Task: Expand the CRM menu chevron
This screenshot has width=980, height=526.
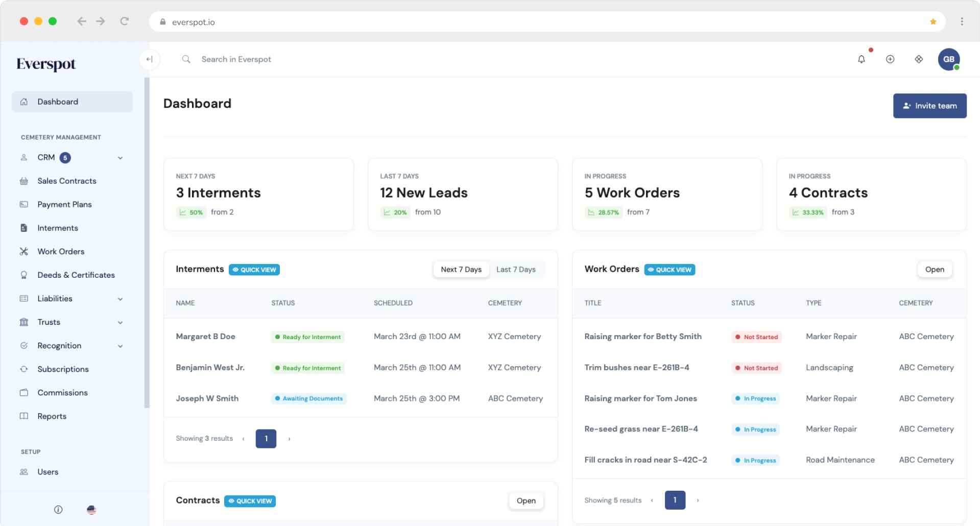Action: click(120, 158)
